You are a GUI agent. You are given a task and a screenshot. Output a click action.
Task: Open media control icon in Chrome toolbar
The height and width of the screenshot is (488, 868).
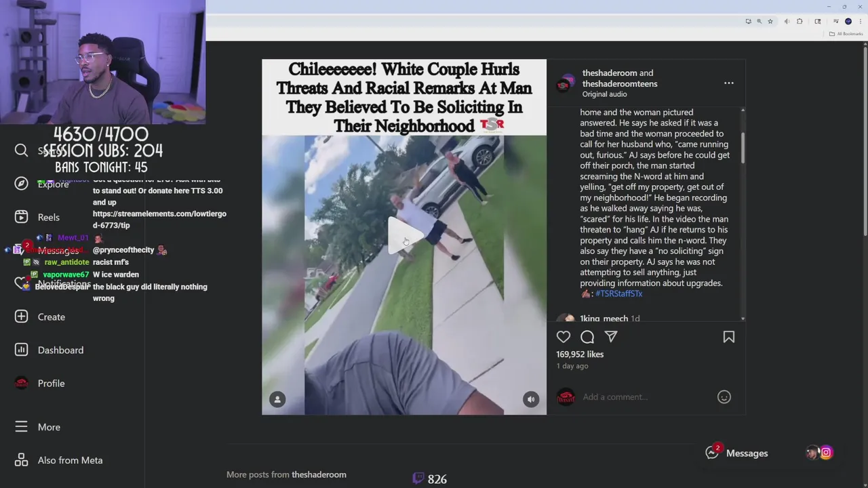[x=836, y=21]
